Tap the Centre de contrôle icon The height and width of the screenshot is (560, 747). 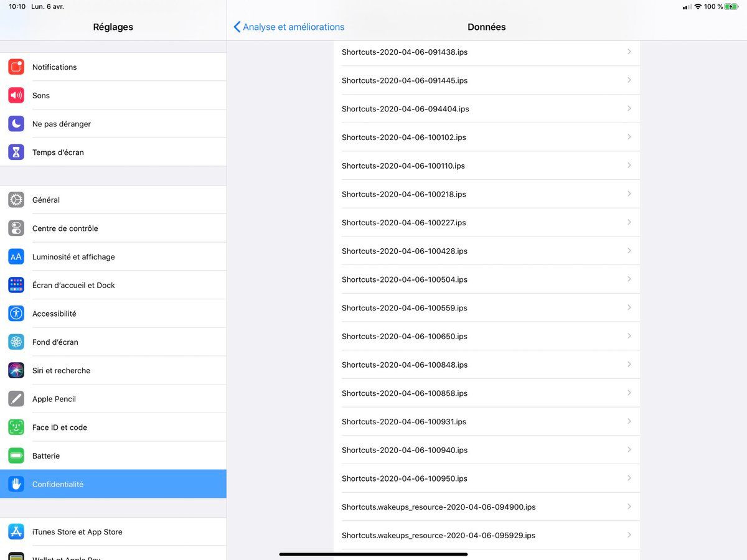click(16, 228)
